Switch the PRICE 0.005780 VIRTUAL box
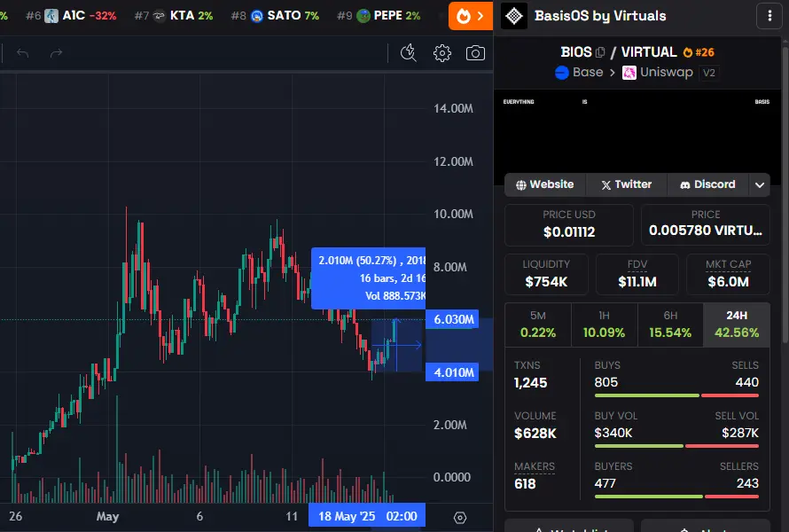The image size is (789, 532). point(706,225)
